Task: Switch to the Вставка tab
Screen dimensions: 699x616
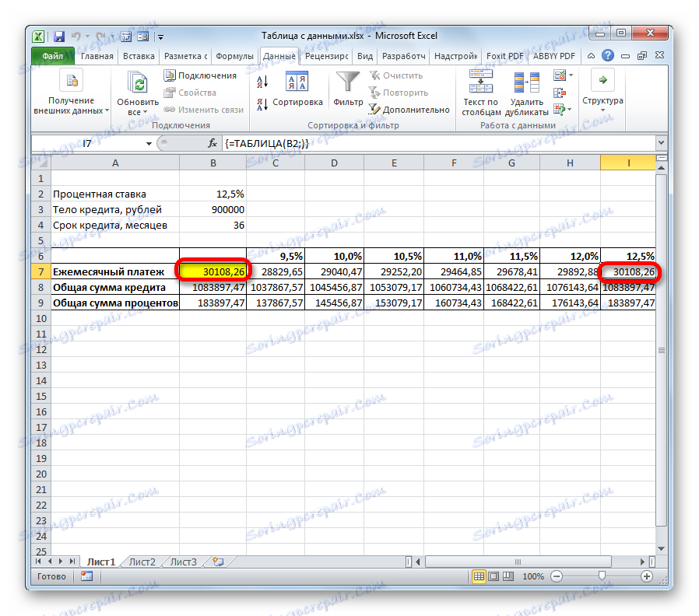Action: (x=139, y=56)
